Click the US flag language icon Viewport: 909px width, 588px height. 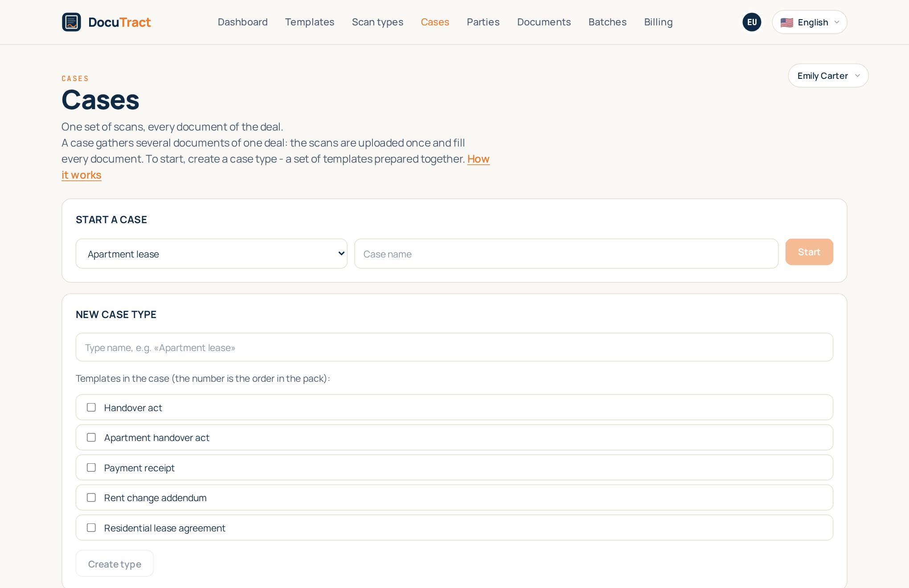[x=786, y=22]
